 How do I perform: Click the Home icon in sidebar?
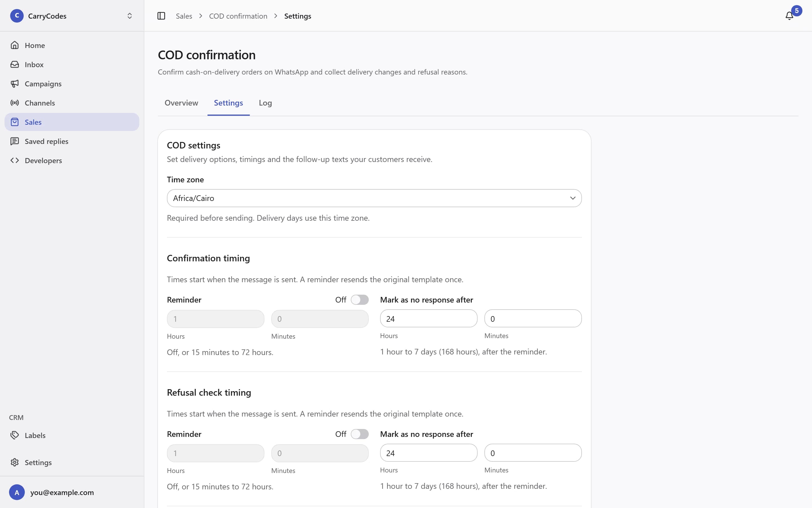tap(14, 45)
